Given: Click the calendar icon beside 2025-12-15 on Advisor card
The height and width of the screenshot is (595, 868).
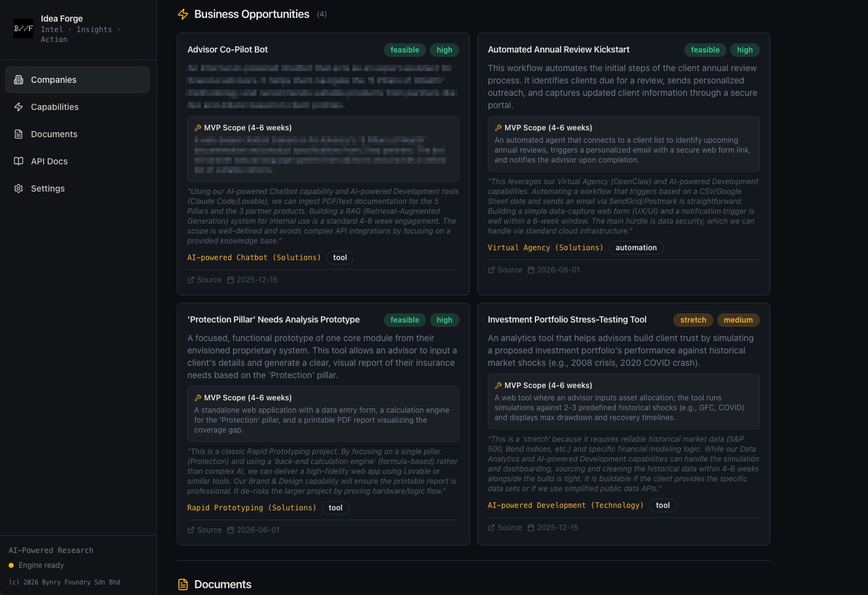Looking at the screenshot, I should (231, 280).
